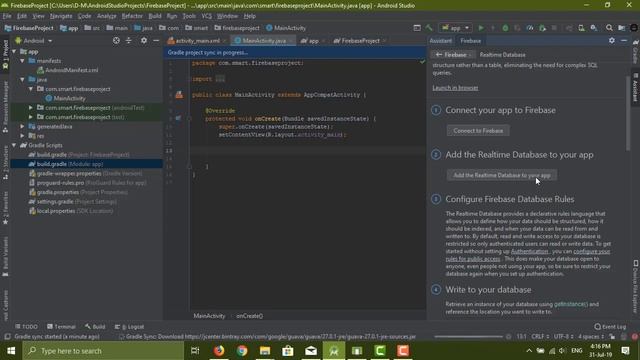
Task: Click the getInstance() link
Action: (x=571, y=304)
